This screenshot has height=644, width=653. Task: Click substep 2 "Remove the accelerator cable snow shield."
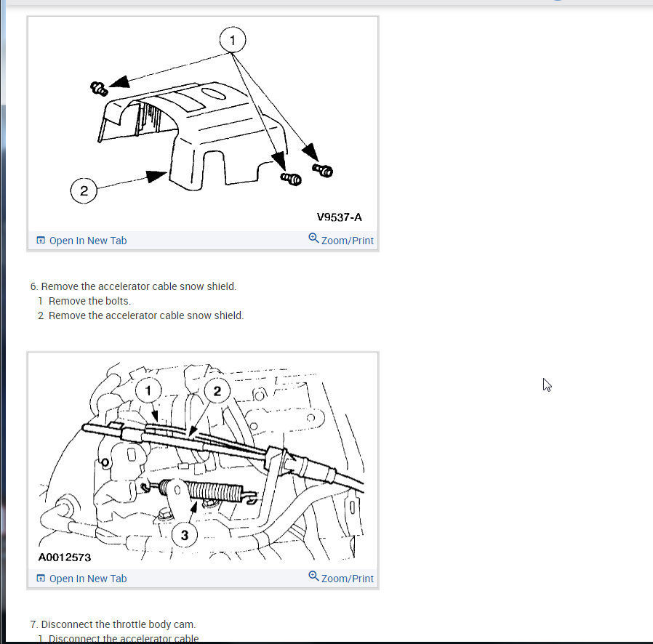point(146,315)
